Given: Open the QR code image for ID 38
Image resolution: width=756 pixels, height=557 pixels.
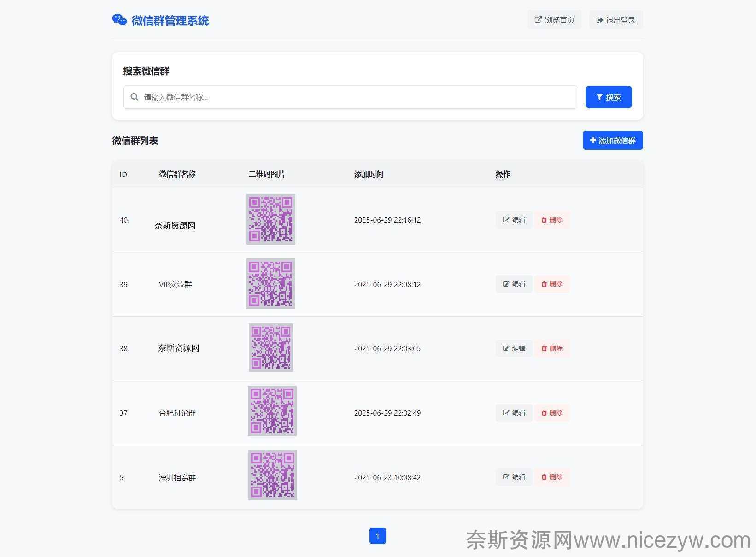Looking at the screenshot, I should tap(271, 347).
